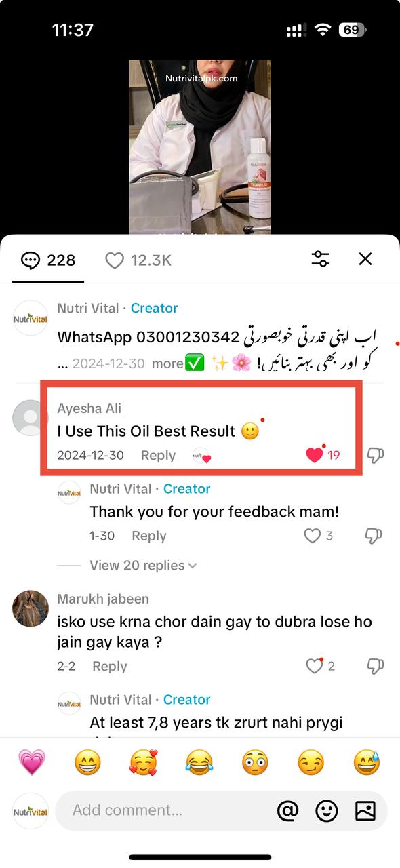
Task: Switch to the 12.3K likes tab
Action: 138,260
